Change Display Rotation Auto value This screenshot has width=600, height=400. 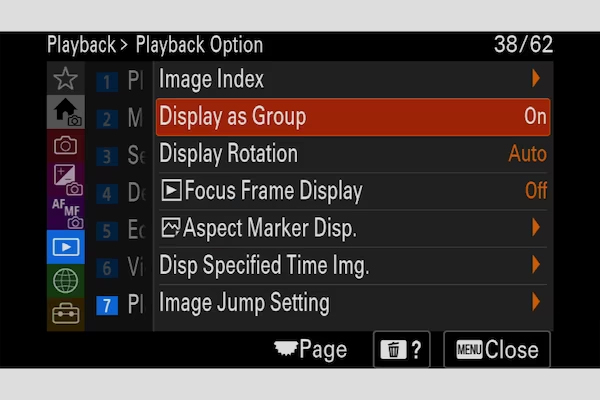(x=527, y=154)
